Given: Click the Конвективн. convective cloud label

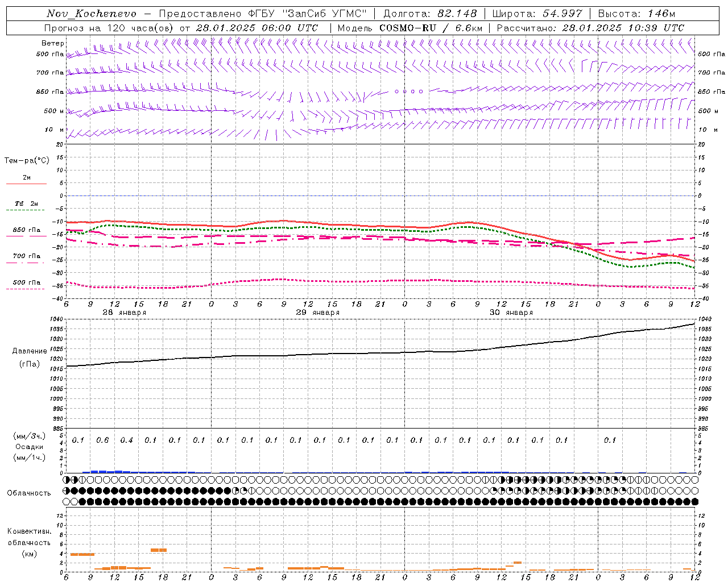Looking at the screenshot, I should click(x=29, y=531).
